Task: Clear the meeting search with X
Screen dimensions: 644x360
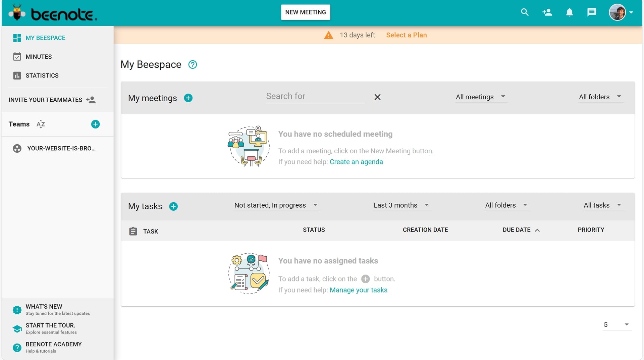Action: (x=377, y=97)
